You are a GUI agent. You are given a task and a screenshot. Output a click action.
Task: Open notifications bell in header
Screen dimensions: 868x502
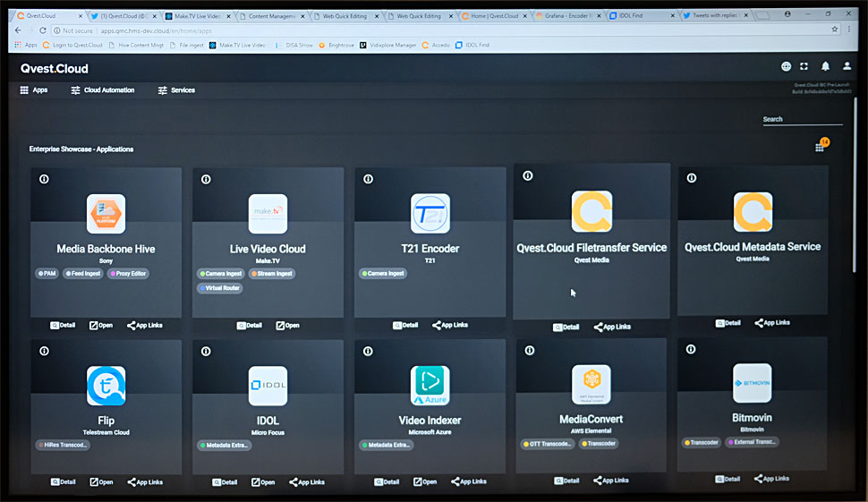tap(825, 66)
